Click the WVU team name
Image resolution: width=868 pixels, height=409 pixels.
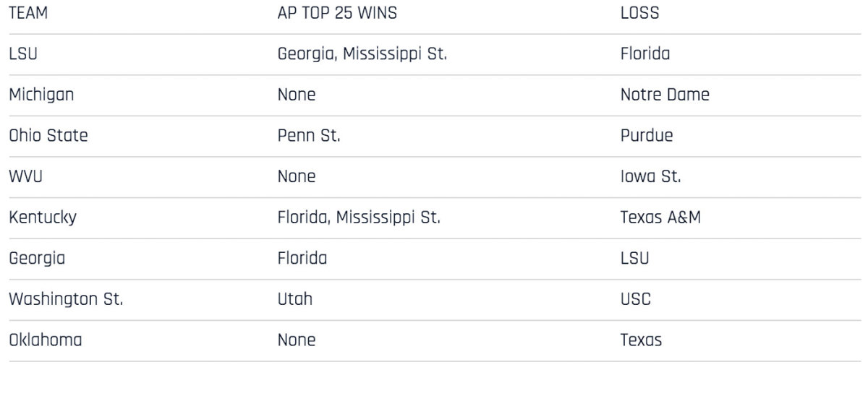pyautogui.click(x=25, y=176)
